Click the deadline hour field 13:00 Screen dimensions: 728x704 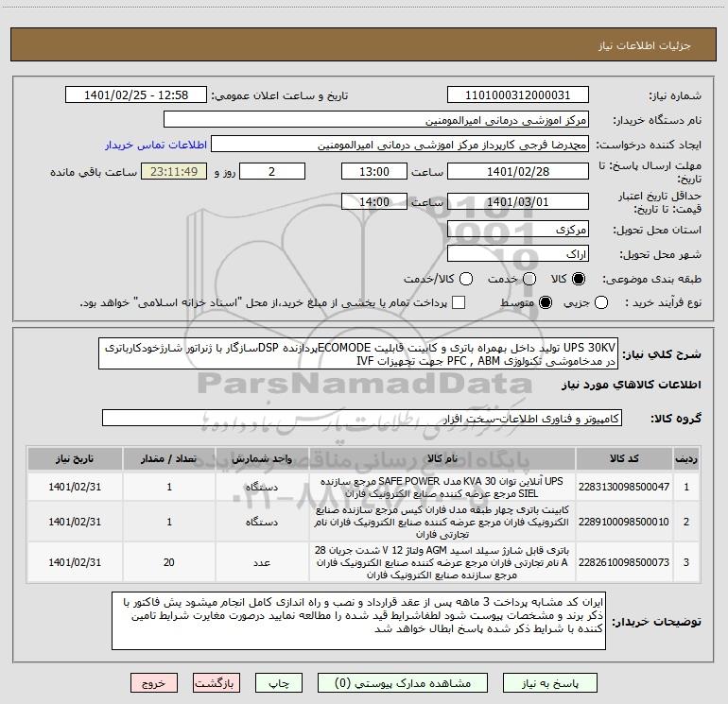[x=374, y=171]
